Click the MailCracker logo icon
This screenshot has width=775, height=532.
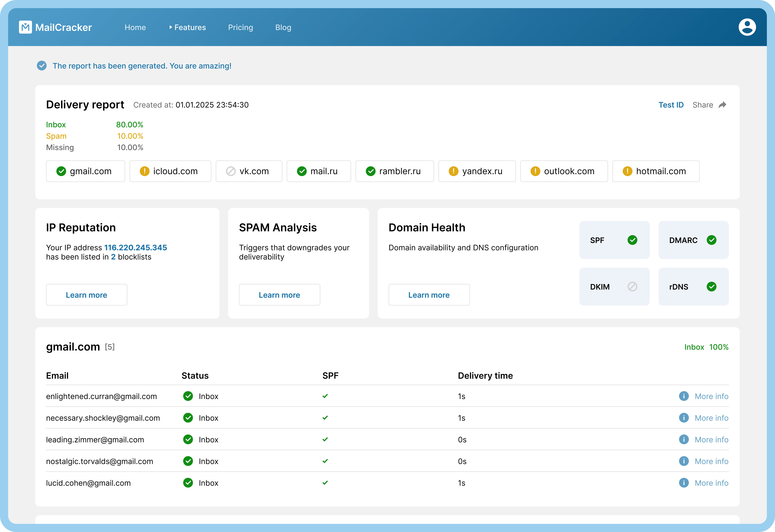pos(25,27)
